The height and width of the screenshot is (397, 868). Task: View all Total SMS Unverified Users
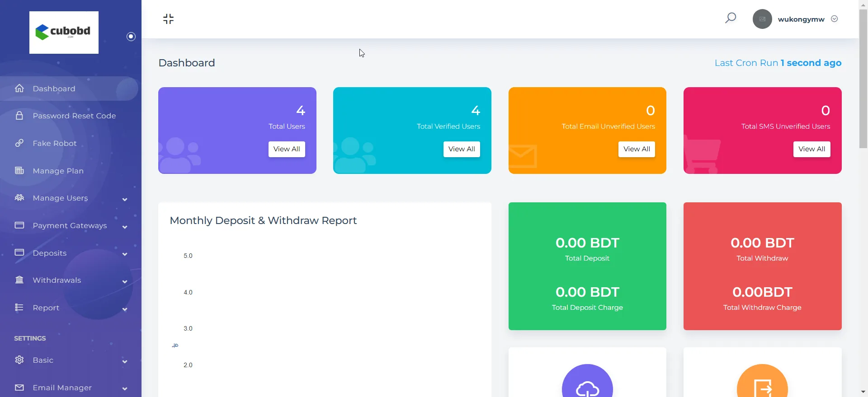pos(811,149)
